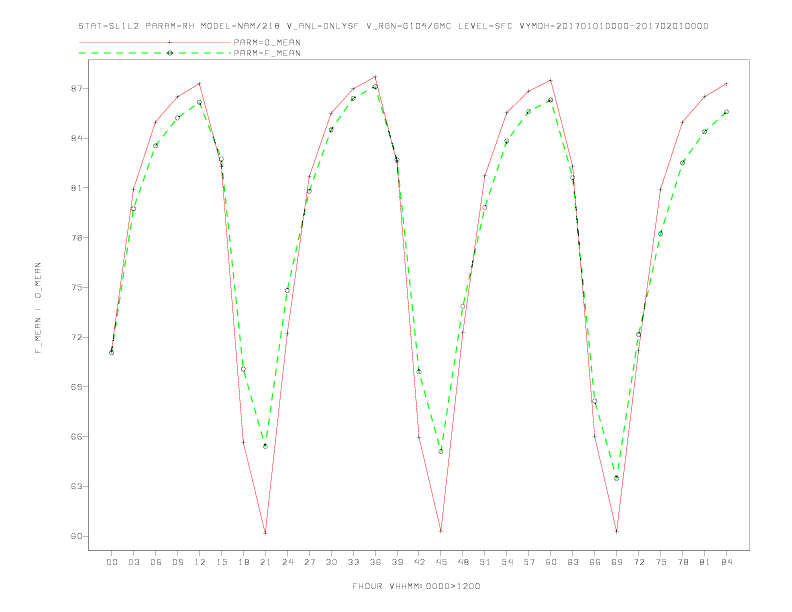Image resolution: width=792 pixels, height=612 pixels.
Task: Click the y-axis tick label 69
Action: tap(77, 387)
